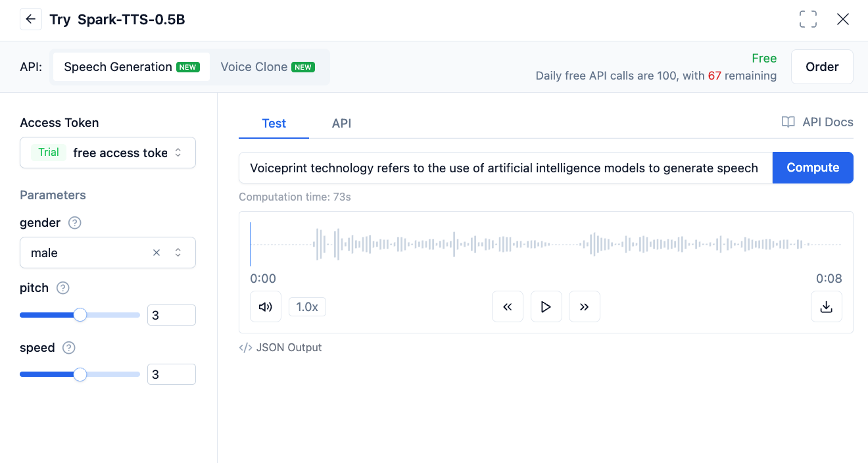Viewport: 868px width, 463px height.
Task: Toggle fullscreen view icon
Action: [x=808, y=19]
